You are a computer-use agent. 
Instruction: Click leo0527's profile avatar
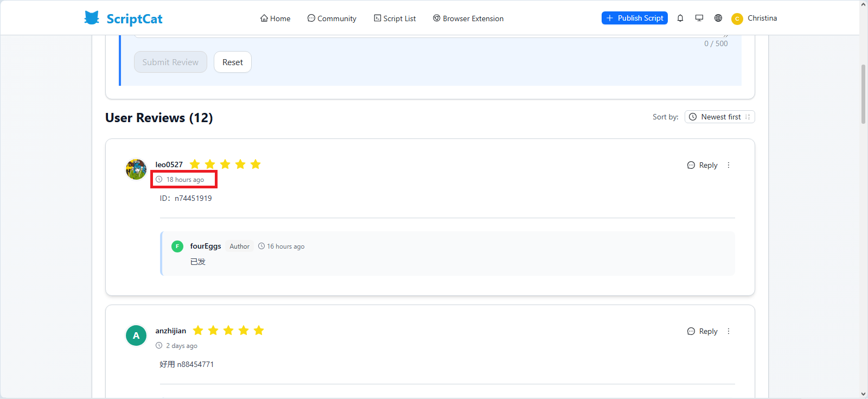(x=136, y=169)
